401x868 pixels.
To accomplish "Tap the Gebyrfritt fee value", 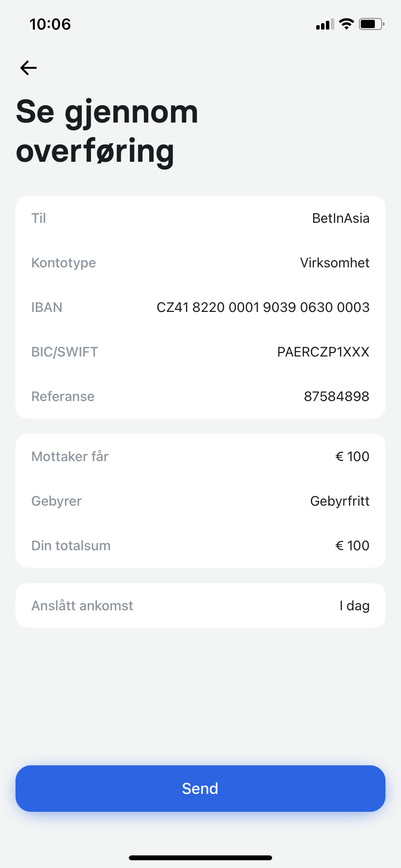I will coord(339,501).
